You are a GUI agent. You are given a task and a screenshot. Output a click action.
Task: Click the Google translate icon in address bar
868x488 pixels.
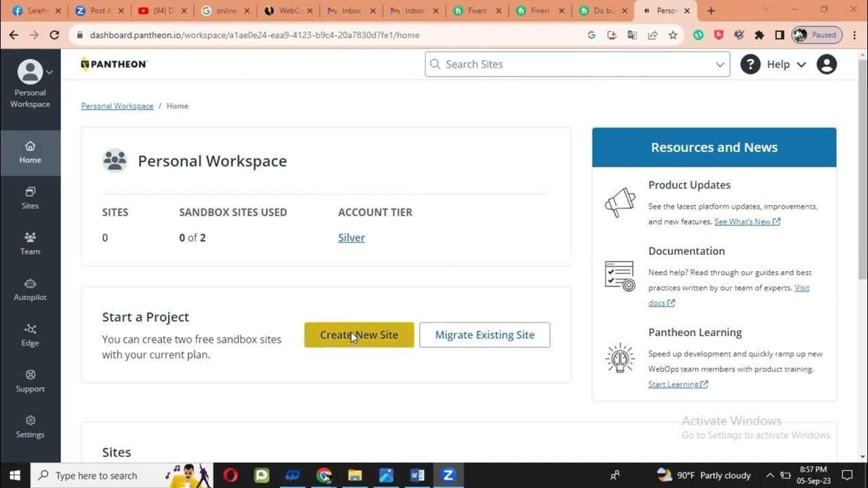pyautogui.click(x=632, y=35)
